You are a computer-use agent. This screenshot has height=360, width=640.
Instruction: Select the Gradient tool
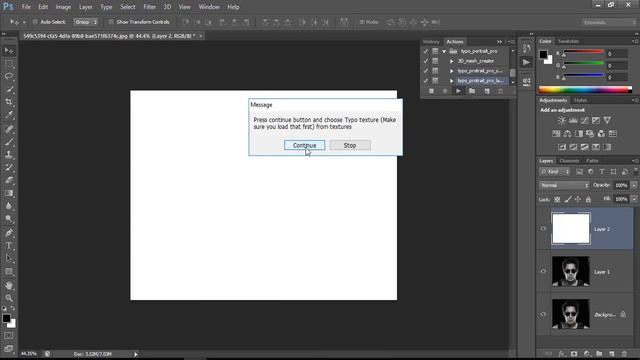[x=9, y=193]
